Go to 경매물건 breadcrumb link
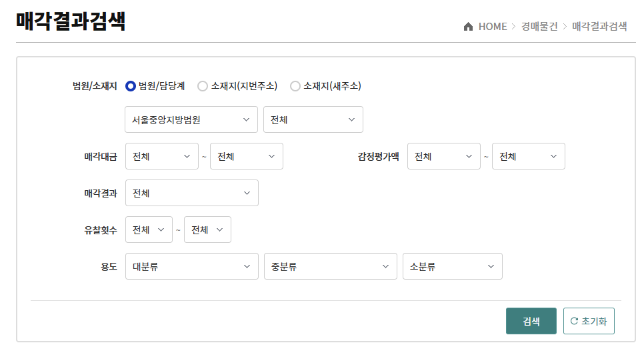 coord(539,27)
